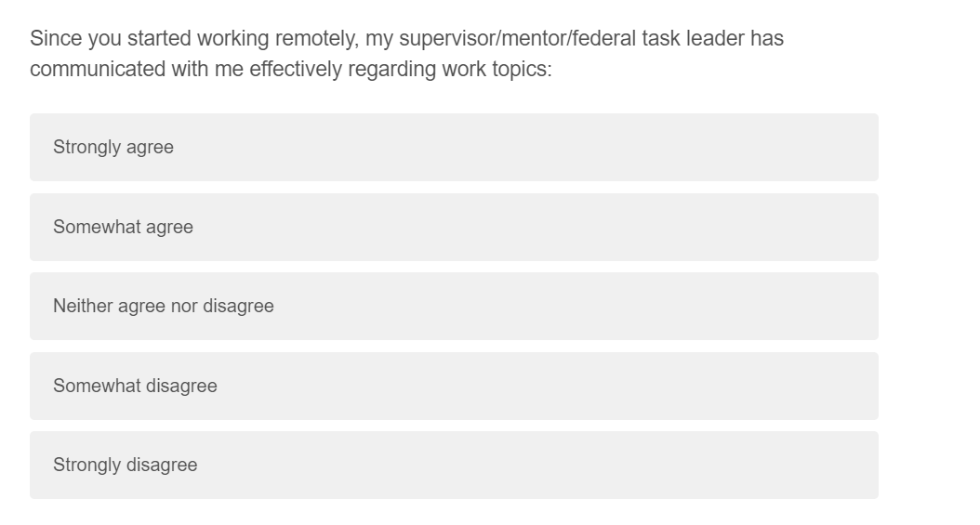
Task: Click the 'Neither agree nor disagree' label text
Action: tap(164, 306)
